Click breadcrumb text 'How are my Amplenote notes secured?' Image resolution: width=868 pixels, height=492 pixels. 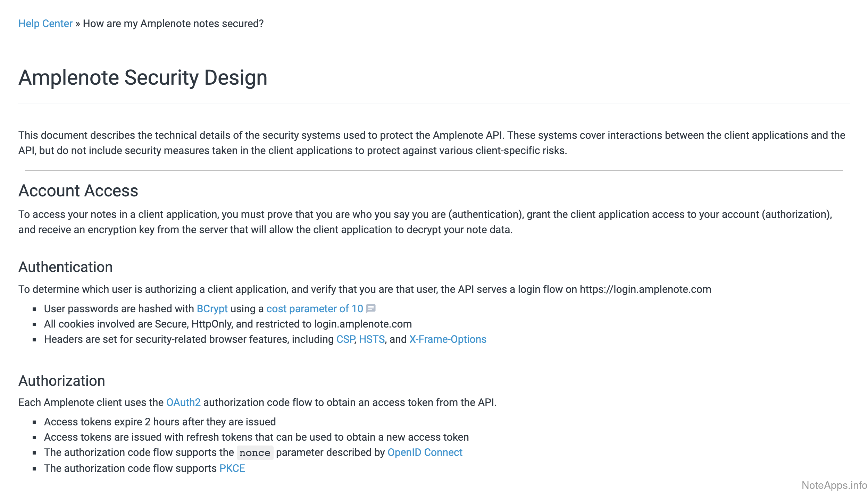point(173,24)
